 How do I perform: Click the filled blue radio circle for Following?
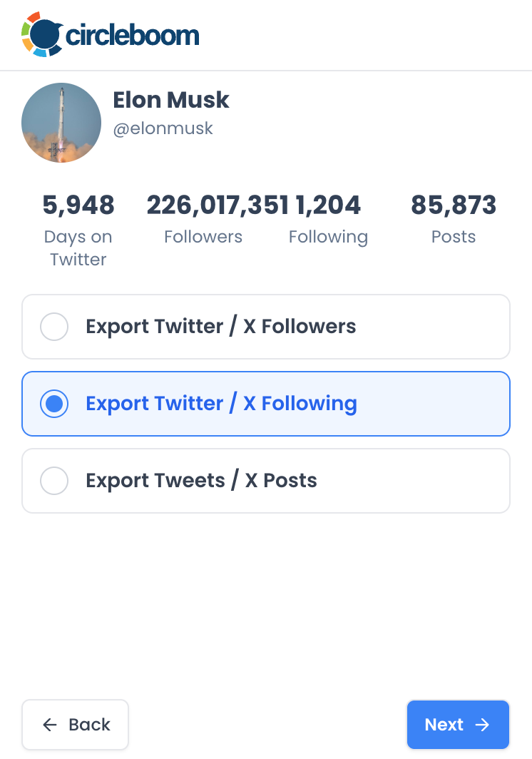pos(54,404)
